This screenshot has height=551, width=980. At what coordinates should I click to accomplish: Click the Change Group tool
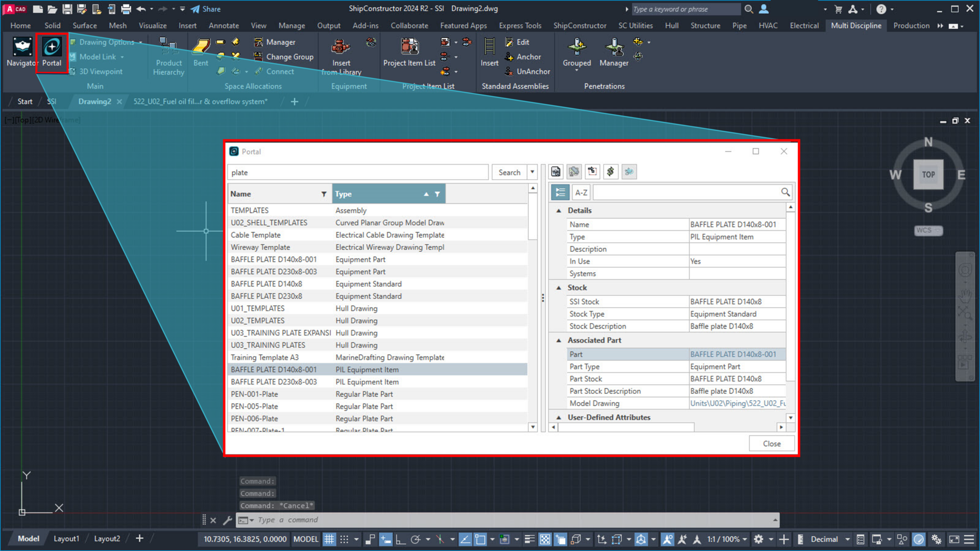tap(284, 56)
